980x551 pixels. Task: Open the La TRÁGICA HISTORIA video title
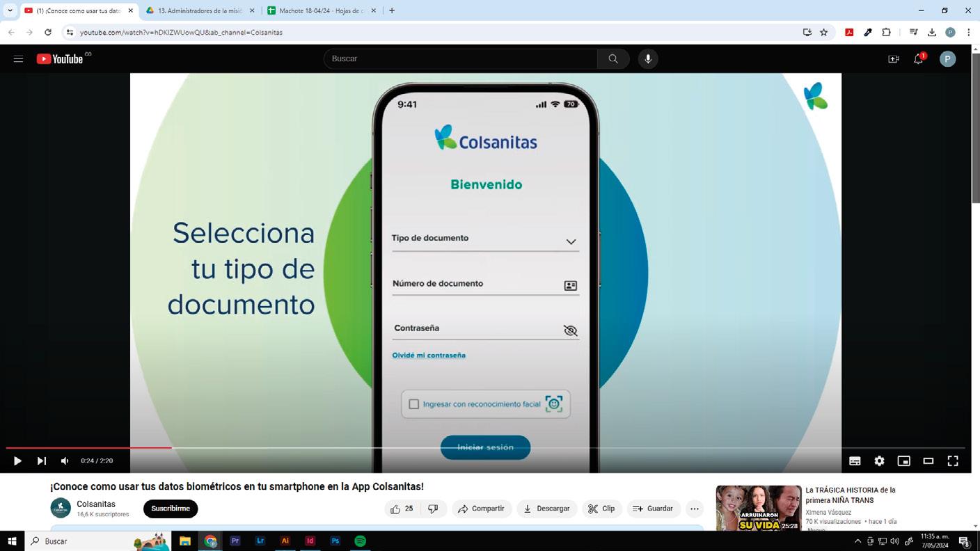pyautogui.click(x=851, y=495)
